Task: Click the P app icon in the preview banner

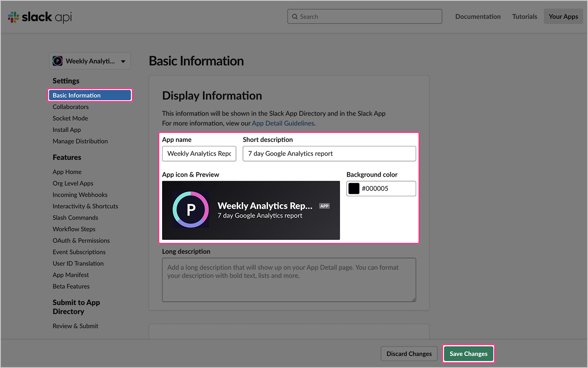Action: [x=190, y=210]
